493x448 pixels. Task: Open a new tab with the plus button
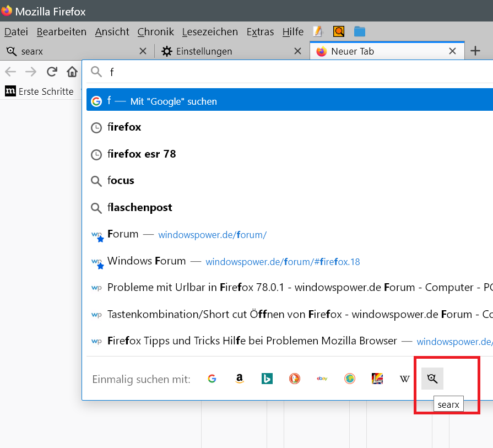point(475,51)
